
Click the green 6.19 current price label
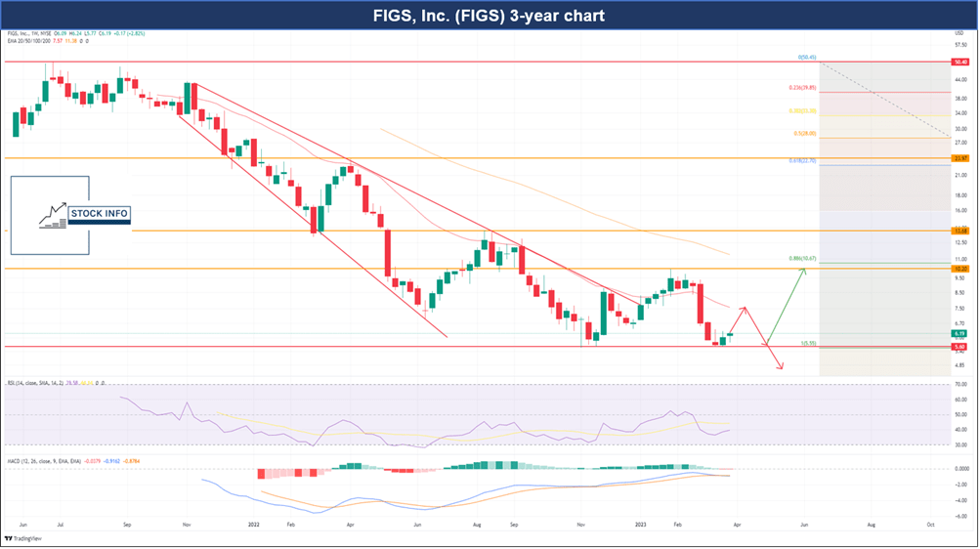(960, 333)
